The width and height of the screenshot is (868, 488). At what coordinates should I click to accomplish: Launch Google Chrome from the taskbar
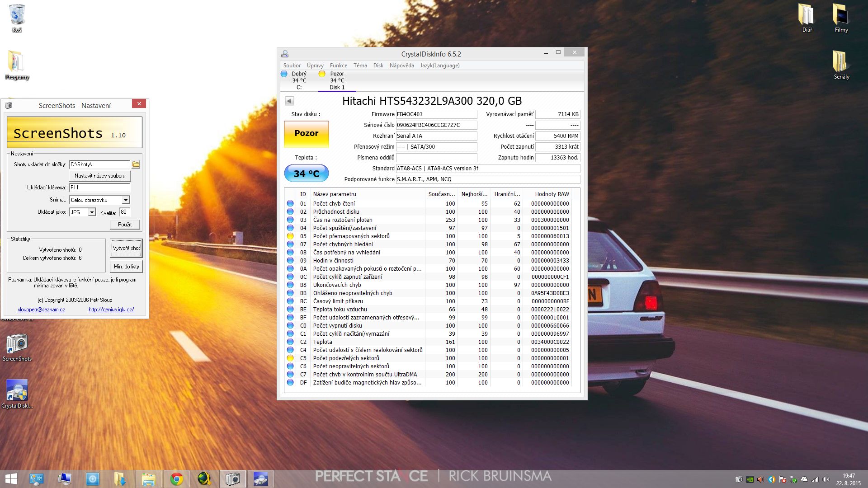pyautogui.click(x=176, y=479)
